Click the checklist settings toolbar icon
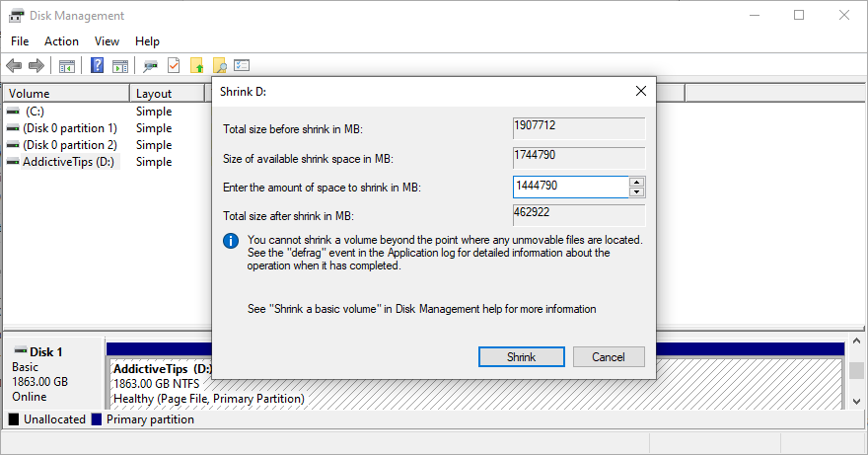 [x=242, y=66]
